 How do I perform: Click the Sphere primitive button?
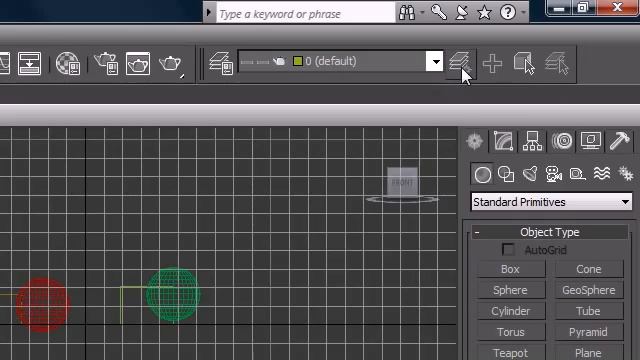(510, 290)
